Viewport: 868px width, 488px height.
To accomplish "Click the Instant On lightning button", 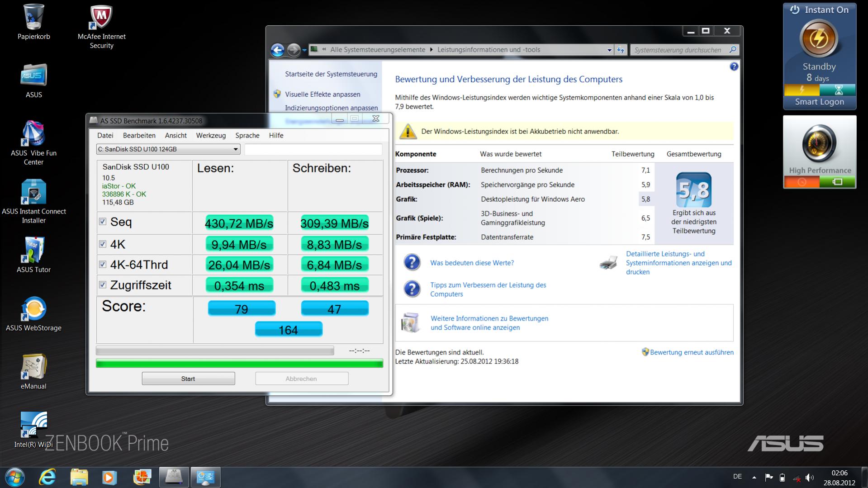I will tap(819, 39).
